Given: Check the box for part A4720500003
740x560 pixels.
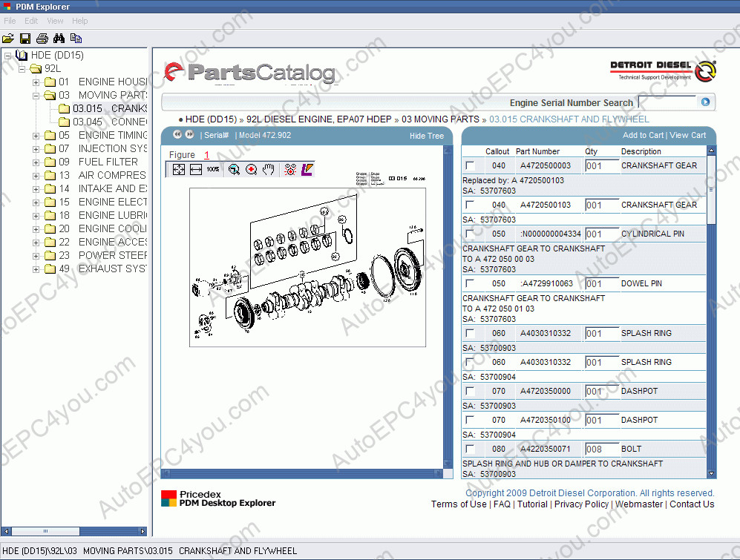Looking at the screenshot, I should click(470, 165).
